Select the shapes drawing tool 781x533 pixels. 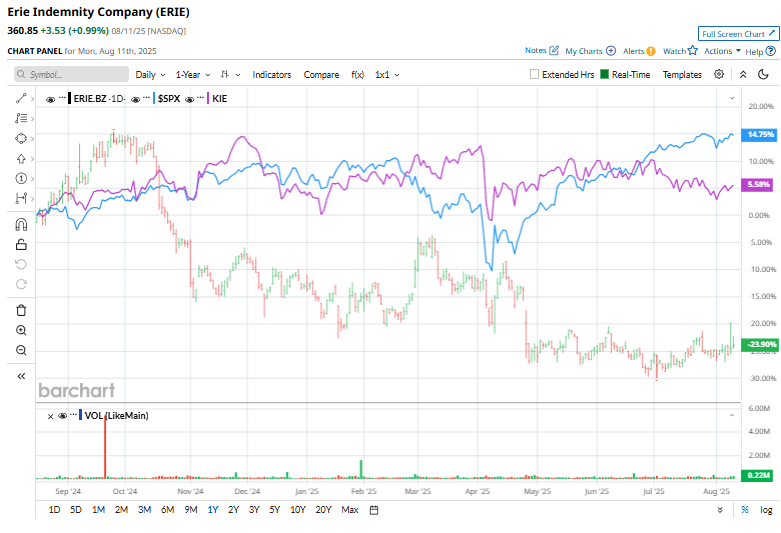(x=21, y=138)
